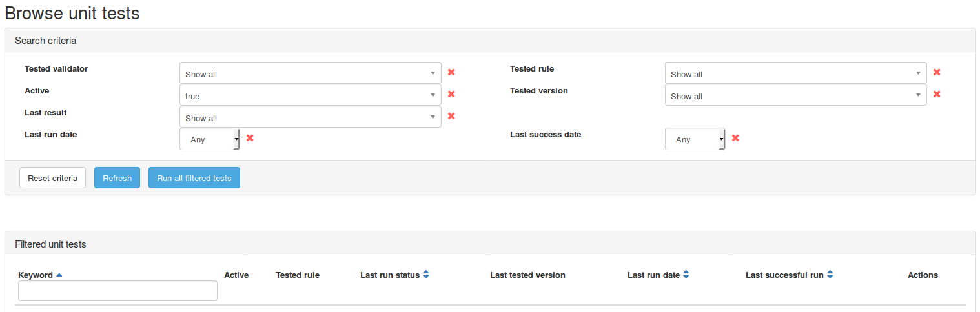Screen dimensions: 980x312
Task: Clear the Active filter with red X
Action: click(451, 94)
